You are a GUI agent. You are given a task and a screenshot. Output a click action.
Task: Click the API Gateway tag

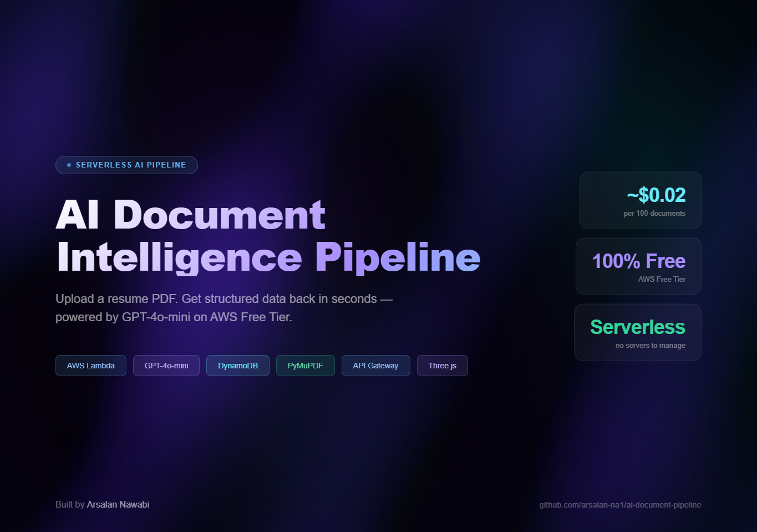(x=376, y=366)
